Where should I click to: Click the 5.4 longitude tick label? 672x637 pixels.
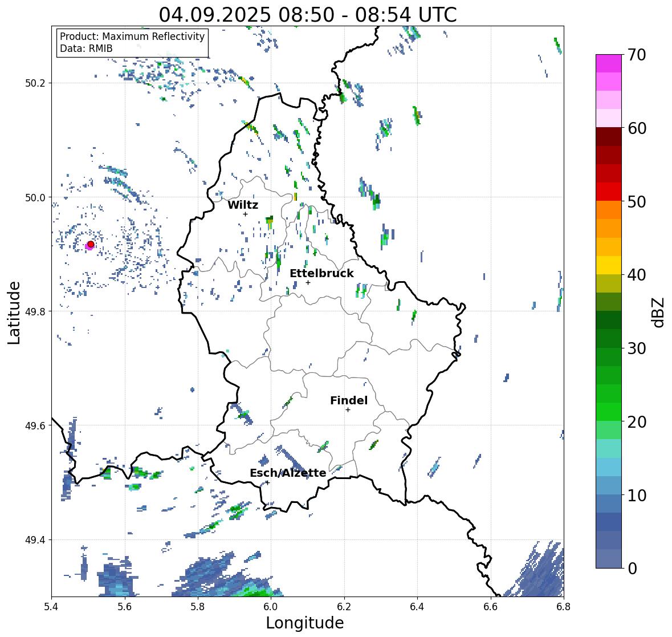[51, 607]
